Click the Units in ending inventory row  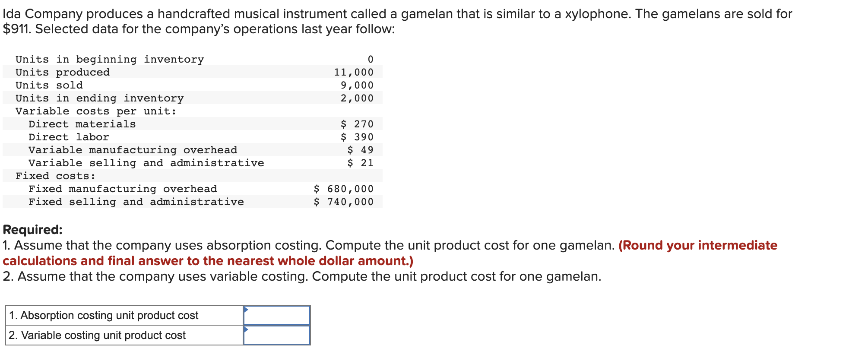pos(193,98)
